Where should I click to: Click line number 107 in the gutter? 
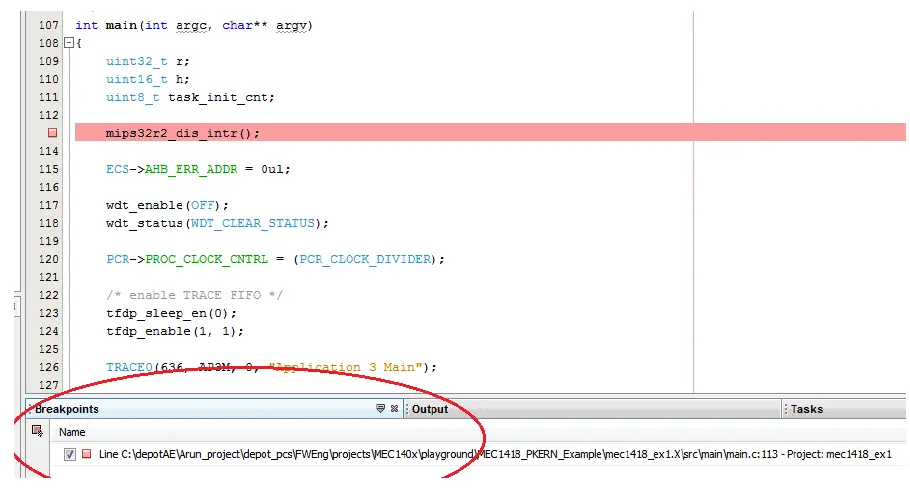(x=49, y=25)
